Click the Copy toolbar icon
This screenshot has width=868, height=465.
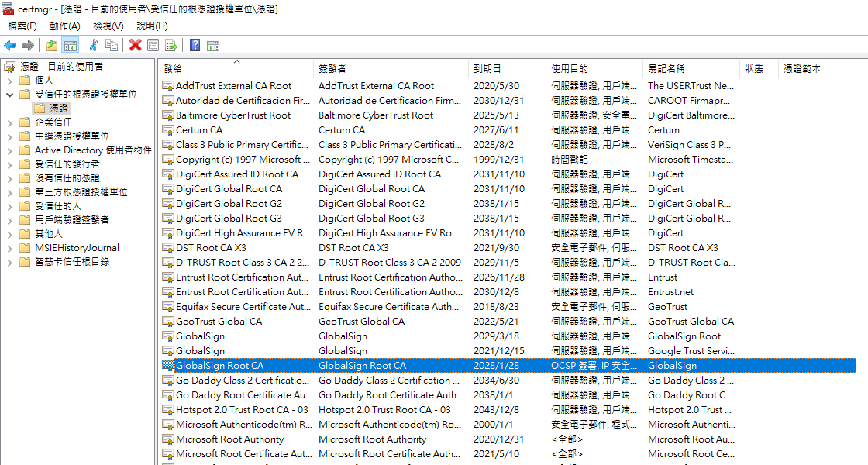(x=110, y=44)
